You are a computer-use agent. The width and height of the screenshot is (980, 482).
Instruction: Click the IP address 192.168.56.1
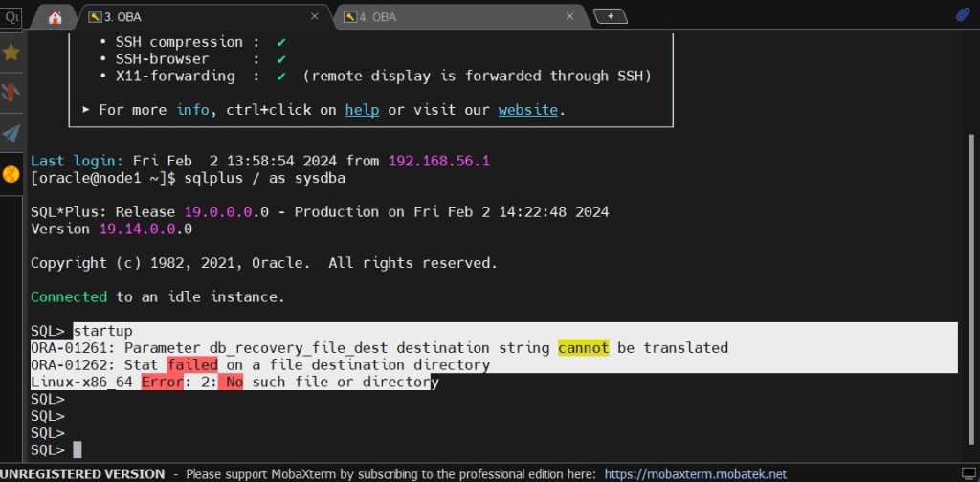click(438, 161)
